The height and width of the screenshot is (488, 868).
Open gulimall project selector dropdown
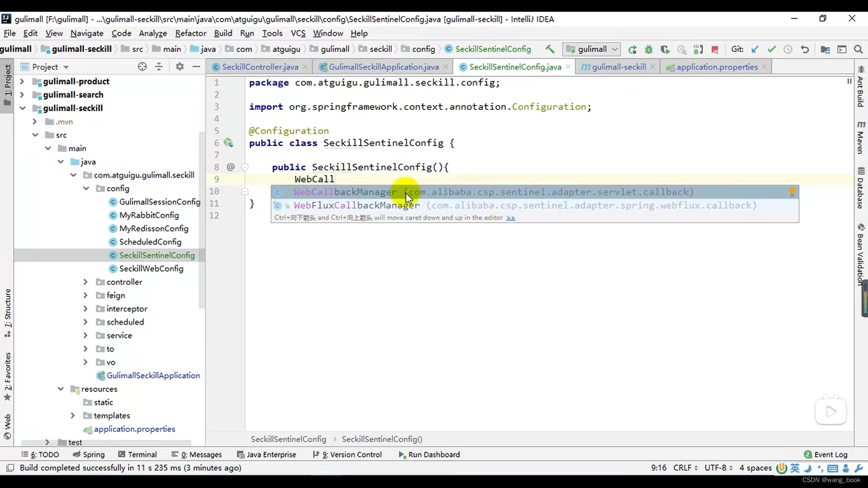point(590,49)
